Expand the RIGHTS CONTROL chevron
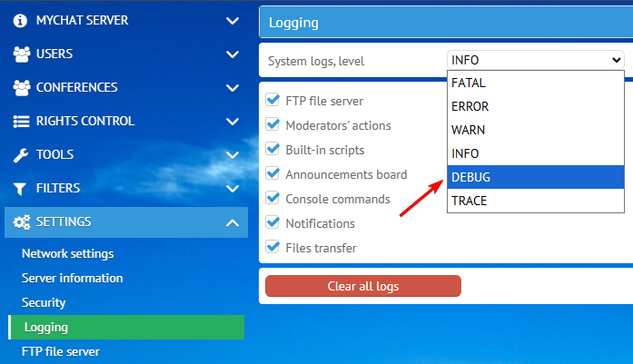 tap(232, 121)
